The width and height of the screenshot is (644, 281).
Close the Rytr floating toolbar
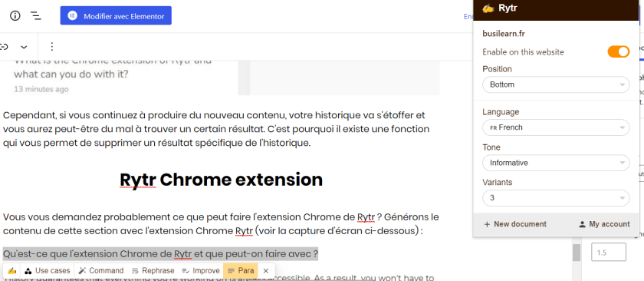click(266, 271)
